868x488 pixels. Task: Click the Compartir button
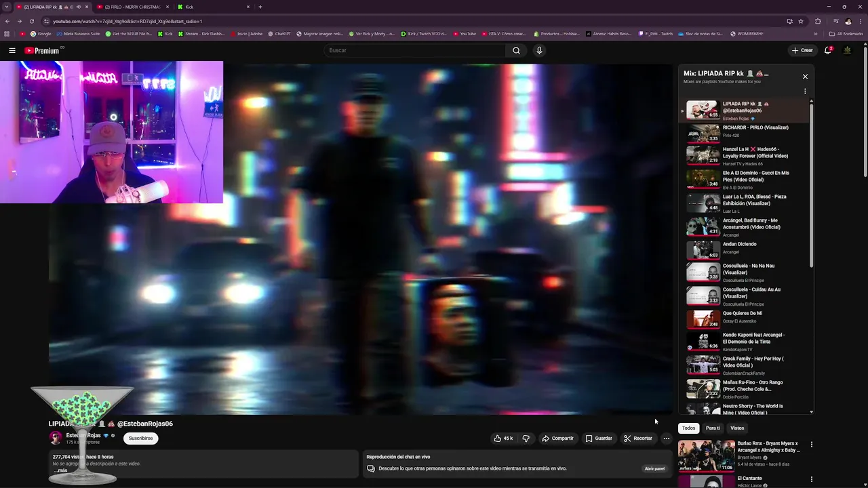pyautogui.click(x=557, y=439)
